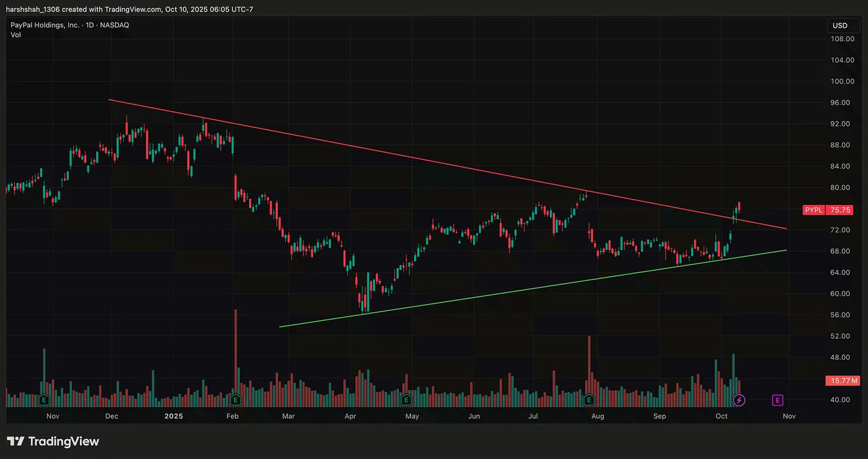Click the Apr label on time axis

click(x=350, y=416)
